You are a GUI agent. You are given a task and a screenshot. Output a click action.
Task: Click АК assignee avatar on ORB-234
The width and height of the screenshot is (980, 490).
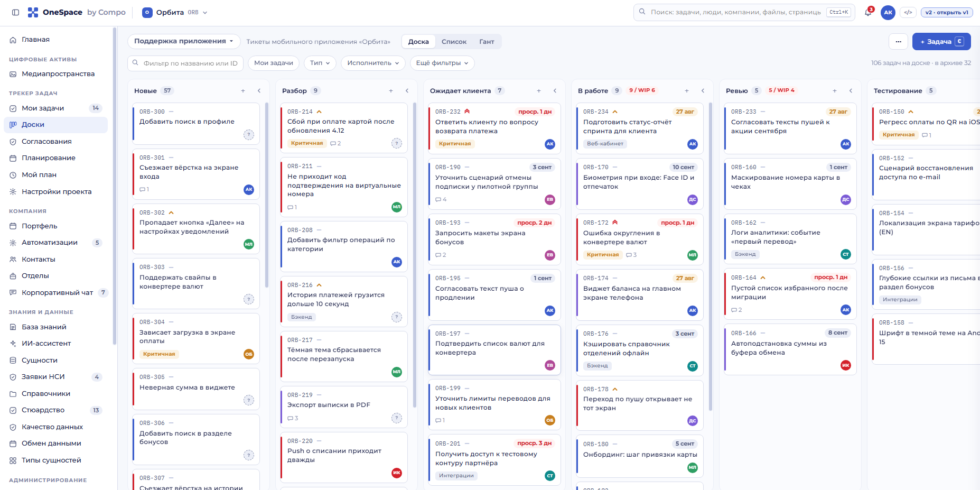click(693, 144)
